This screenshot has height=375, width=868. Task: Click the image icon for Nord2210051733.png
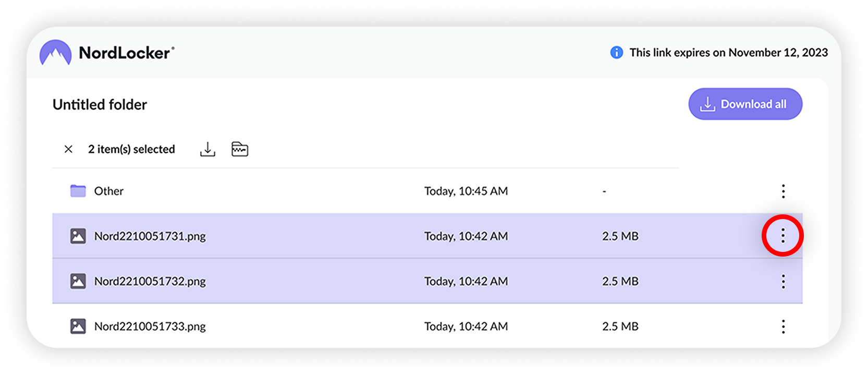78,326
